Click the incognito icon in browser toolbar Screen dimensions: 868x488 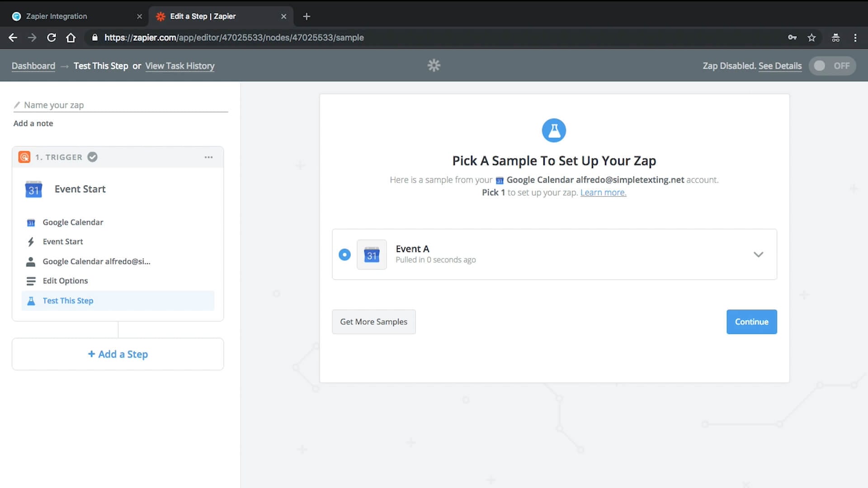(835, 38)
